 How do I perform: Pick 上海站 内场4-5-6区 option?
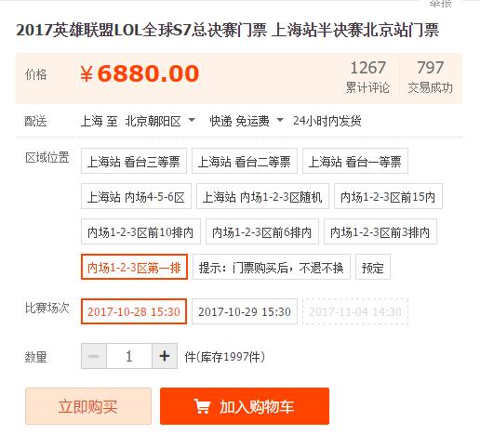136,196
